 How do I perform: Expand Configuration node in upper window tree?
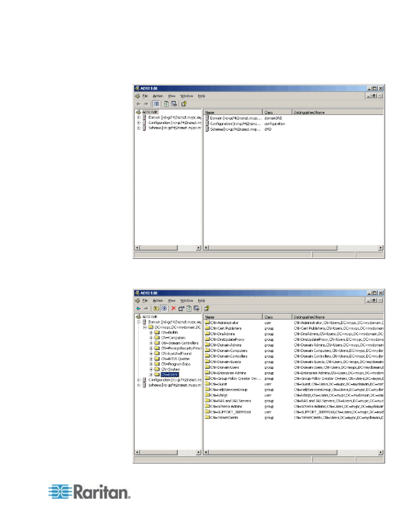coord(139,122)
